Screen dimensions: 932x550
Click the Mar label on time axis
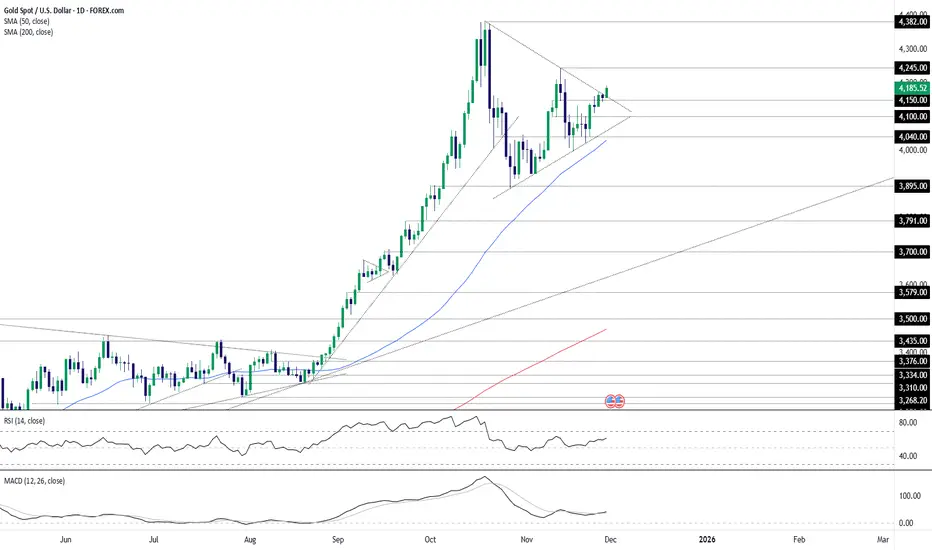[x=883, y=539]
